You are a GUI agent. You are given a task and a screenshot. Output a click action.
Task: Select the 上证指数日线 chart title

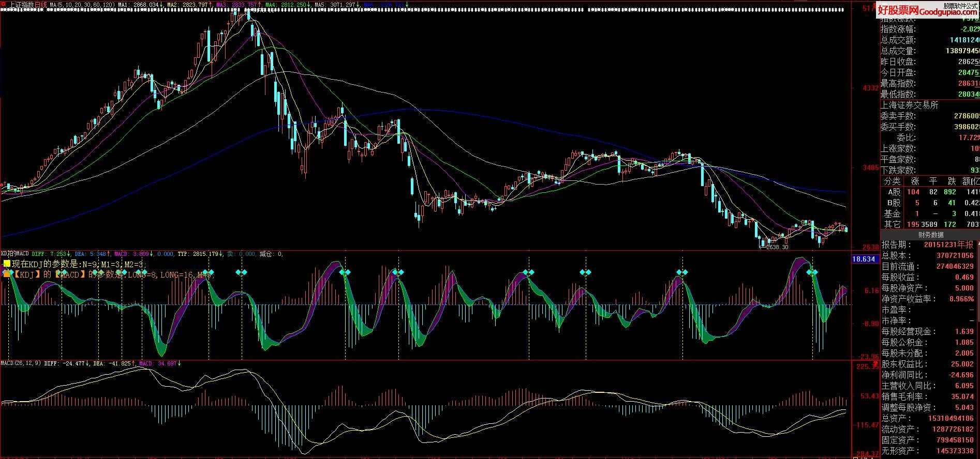click(x=28, y=4)
